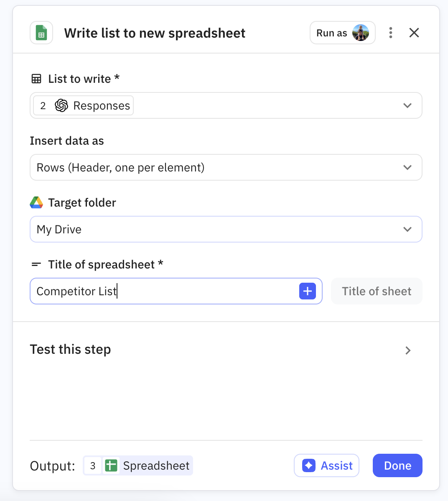Click the sparkle icon on Assist button
This screenshot has width=448, height=501.
pos(308,465)
